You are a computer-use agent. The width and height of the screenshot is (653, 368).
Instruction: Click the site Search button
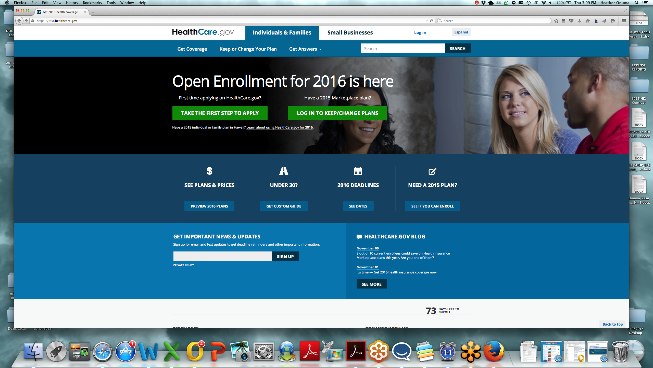click(x=458, y=49)
